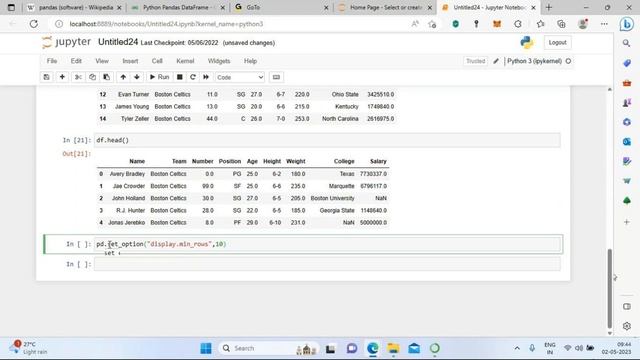Open sidebar settings gear icon
Screen dimensions: 640x360
point(627,326)
